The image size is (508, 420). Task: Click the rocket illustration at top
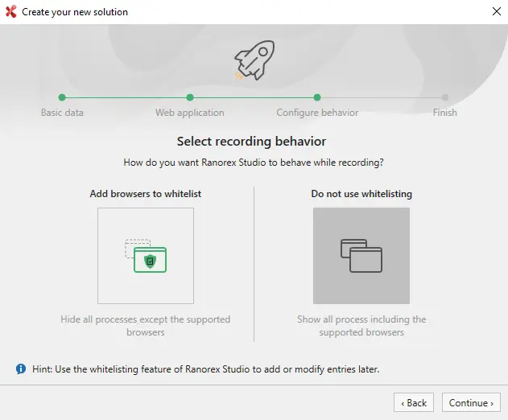(254, 60)
